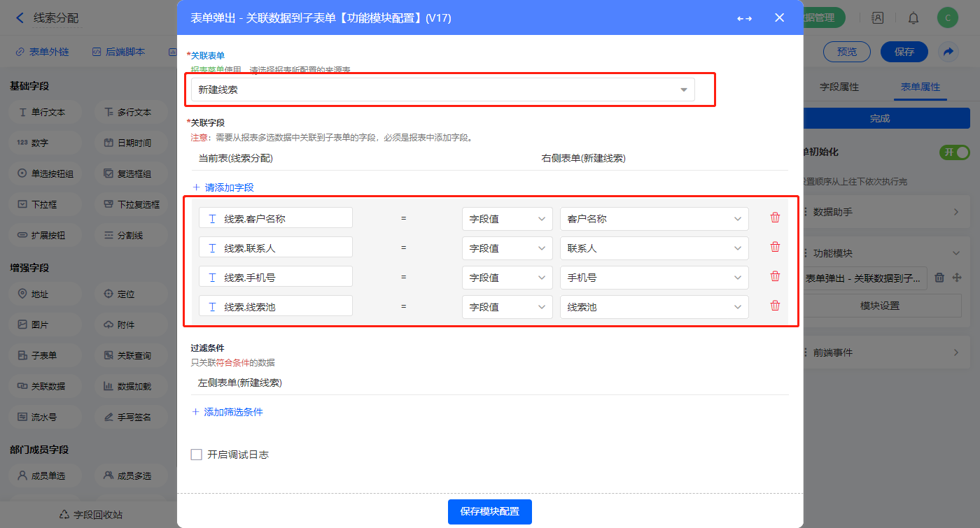Delete the 线索.客户名称 field mapping row
The width and height of the screenshot is (980, 528).
click(775, 217)
